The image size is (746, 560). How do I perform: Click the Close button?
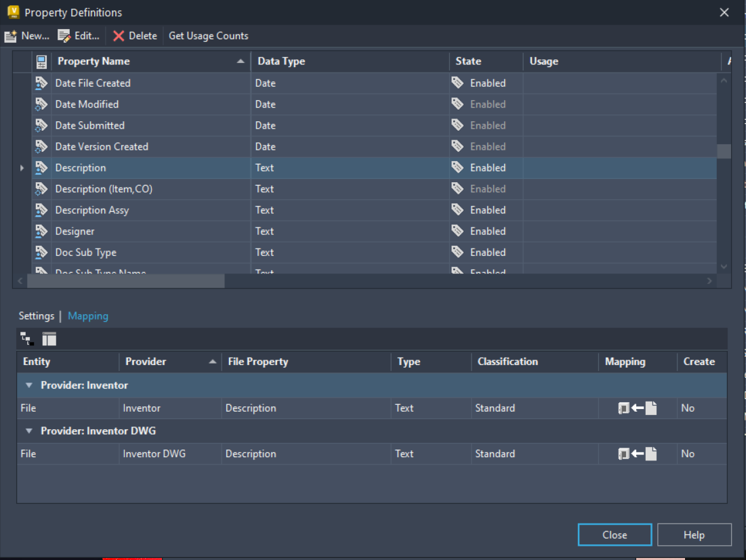614,534
